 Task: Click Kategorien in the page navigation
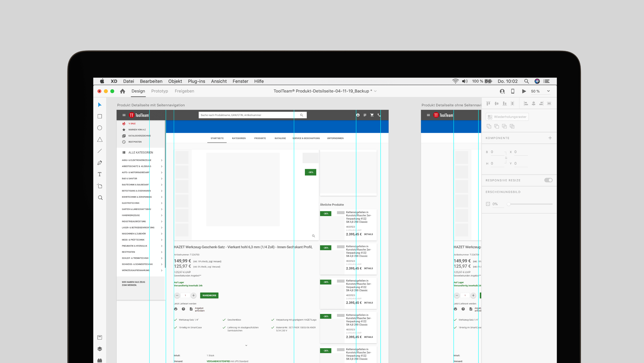coord(239,138)
